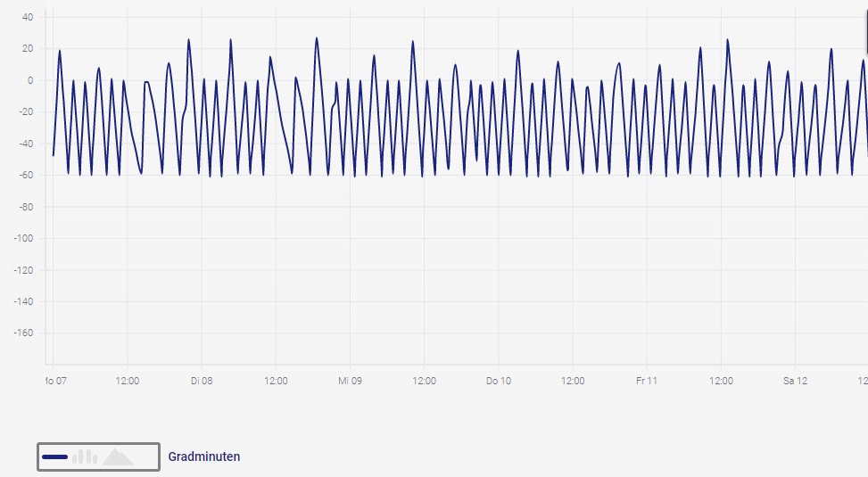Click the '-100' y-axis value
The width and height of the screenshot is (868, 477).
tap(23, 239)
